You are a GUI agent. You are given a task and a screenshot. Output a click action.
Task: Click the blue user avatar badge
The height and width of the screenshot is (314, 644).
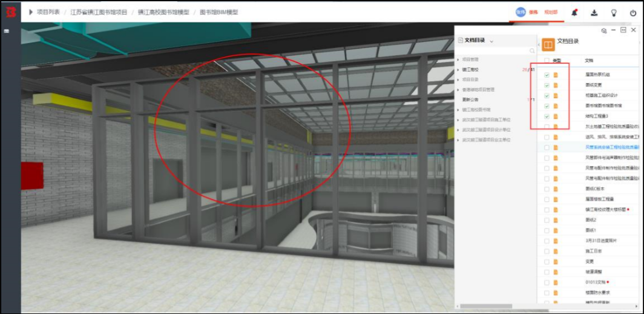(521, 12)
